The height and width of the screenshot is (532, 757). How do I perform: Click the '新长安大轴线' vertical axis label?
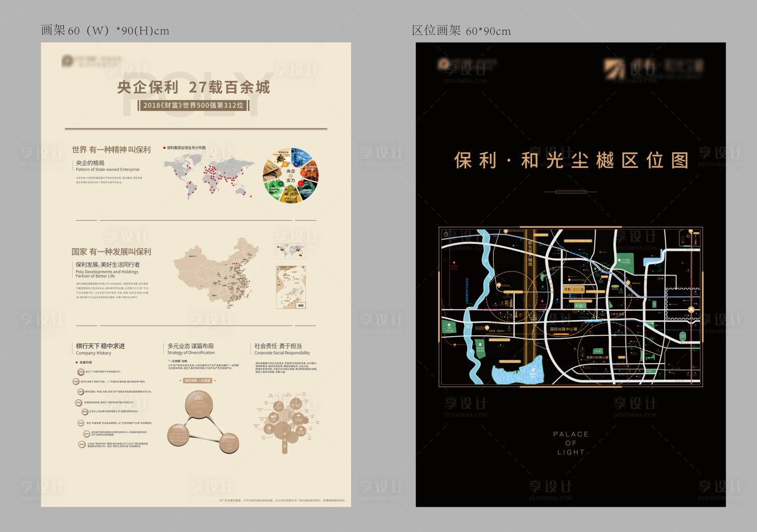pos(530,253)
